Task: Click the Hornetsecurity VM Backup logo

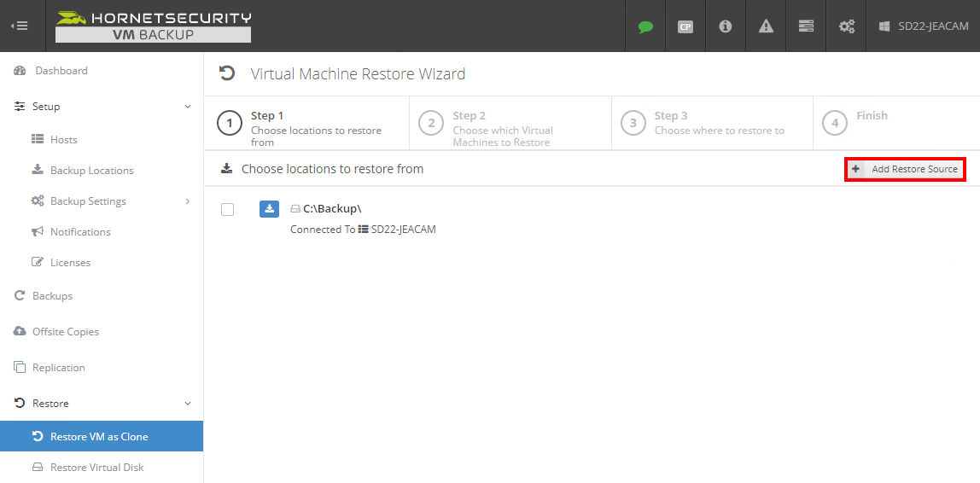Action: [154, 26]
